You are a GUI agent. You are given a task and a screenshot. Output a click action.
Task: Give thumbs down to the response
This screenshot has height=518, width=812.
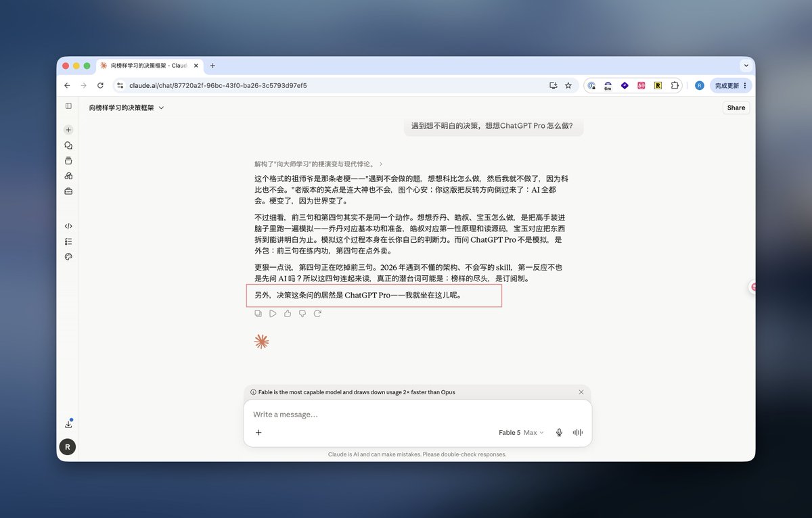[302, 313]
